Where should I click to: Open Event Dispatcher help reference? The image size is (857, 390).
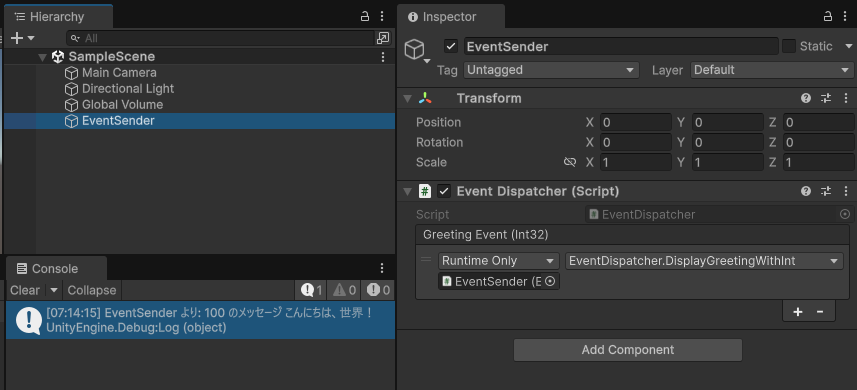(806, 191)
